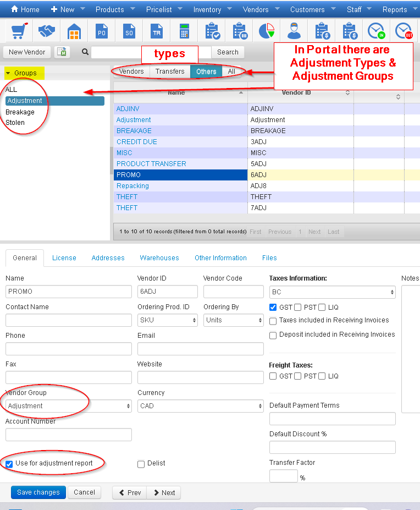
Task: Check the PST box under Taxes Information
Action: (x=298, y=308)
